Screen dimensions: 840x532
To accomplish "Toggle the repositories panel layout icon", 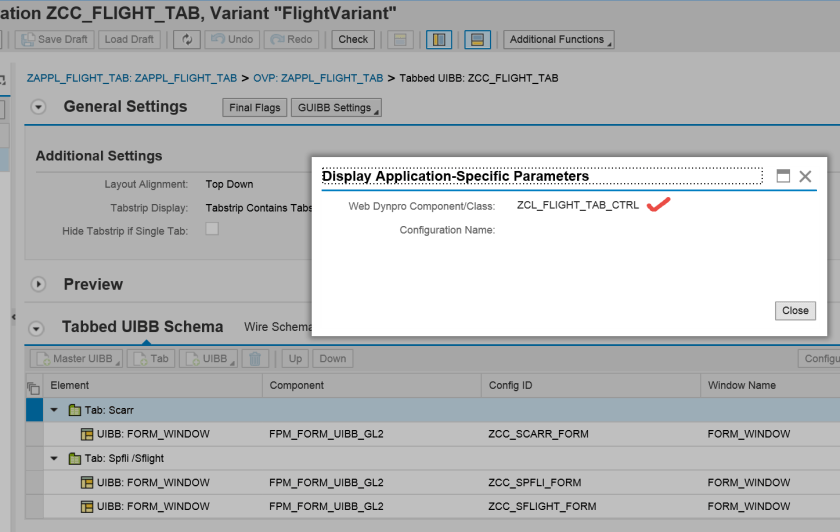I will pyautogui.click(x=478, y=40).
